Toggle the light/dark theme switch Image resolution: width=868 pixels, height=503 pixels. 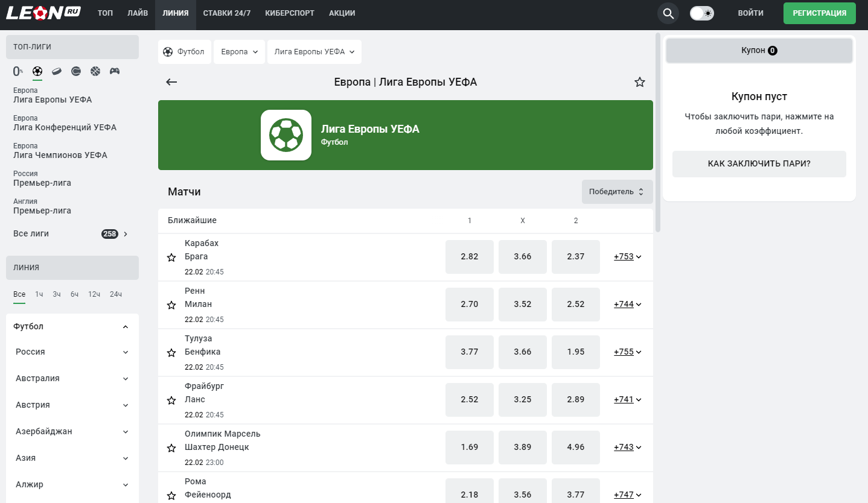pyautogui.click(x=702, y=13)
